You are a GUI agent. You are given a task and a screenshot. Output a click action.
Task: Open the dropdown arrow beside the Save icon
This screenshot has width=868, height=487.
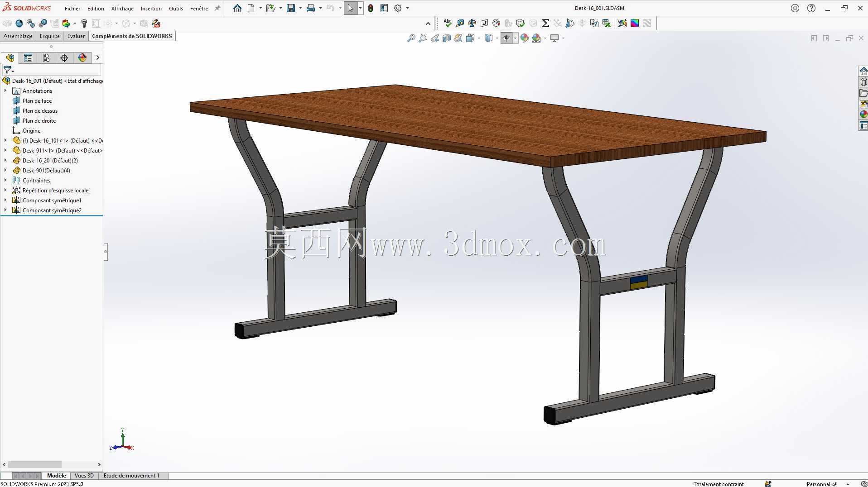click(x=300, y=8)
